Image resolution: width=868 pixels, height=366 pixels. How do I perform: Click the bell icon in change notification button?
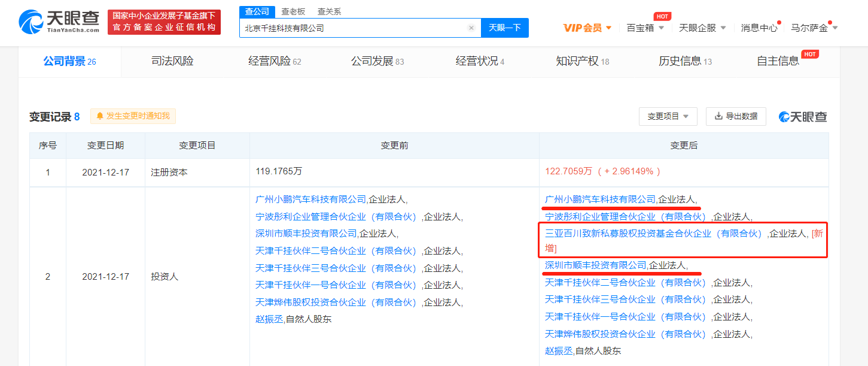100,116
